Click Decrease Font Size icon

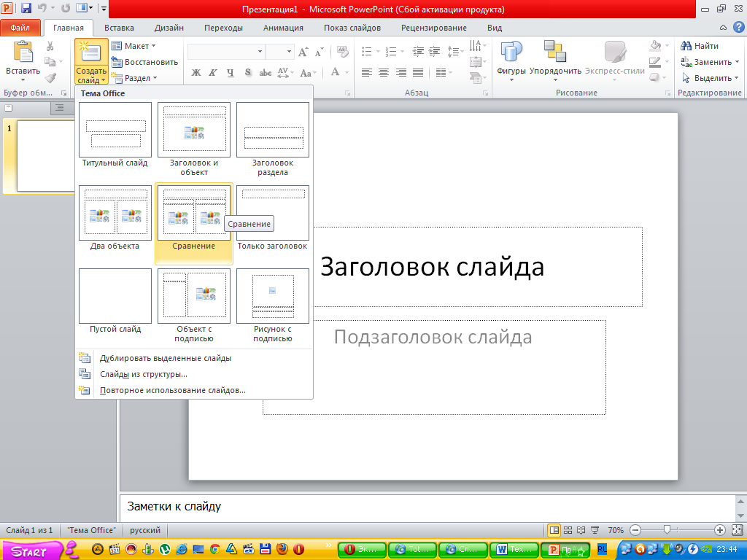(320, 52)
